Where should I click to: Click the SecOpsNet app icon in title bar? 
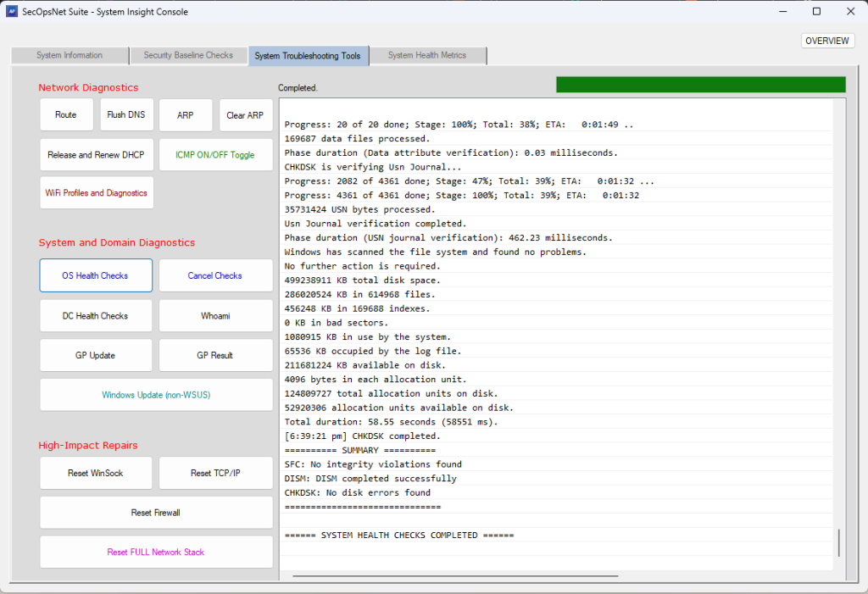pos(12,12)
